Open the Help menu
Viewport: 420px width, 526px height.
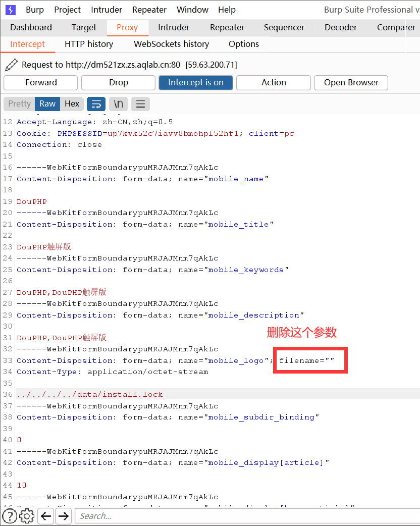pos(227,10)
